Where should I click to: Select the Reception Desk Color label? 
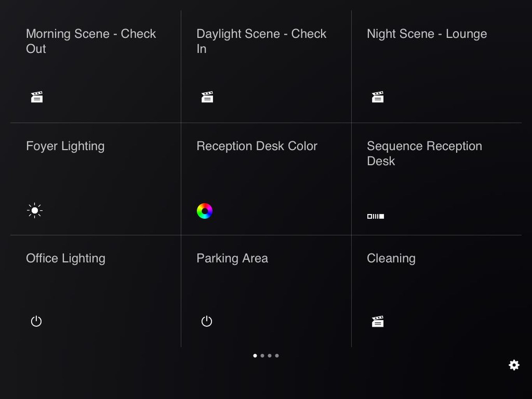257,146
